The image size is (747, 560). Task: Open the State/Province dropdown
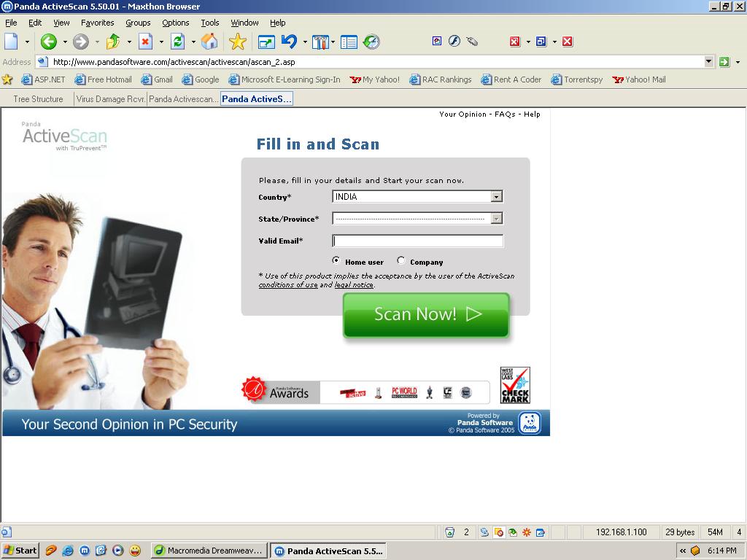[x=417, y=219]
